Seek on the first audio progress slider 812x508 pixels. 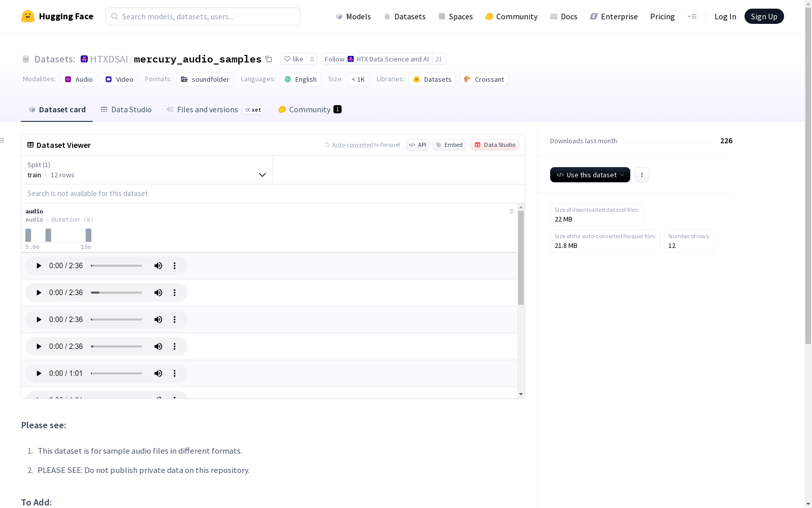tap(117, 266)
